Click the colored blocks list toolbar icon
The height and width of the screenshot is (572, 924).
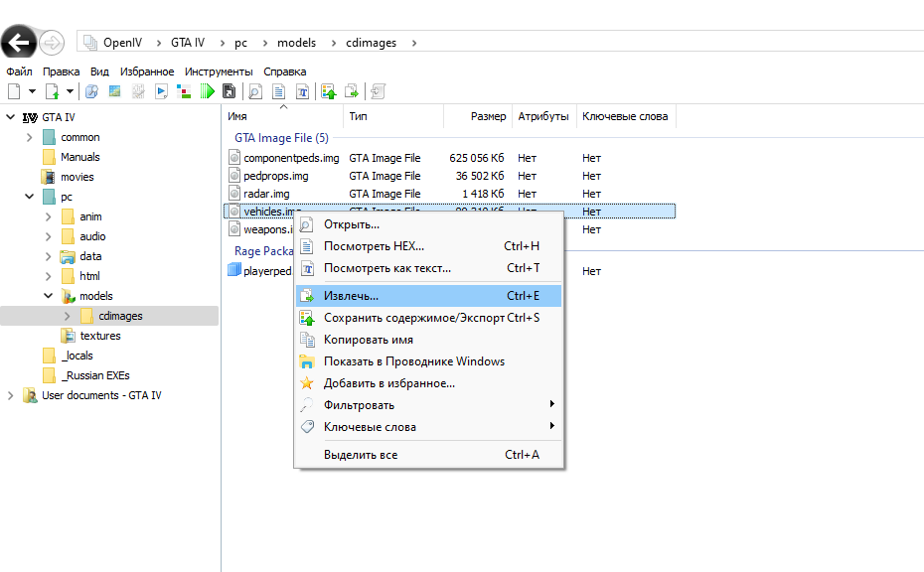184,91
